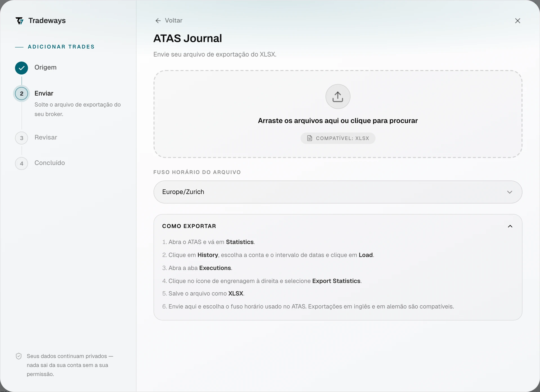Image resolution: width=540 pixels, height=392 pixels.
Task: Open the Enviar step label
Action: (x=44, y=93)
